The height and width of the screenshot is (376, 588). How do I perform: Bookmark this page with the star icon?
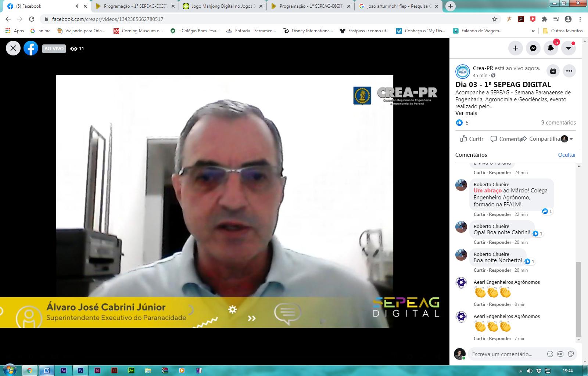(494, 19)
